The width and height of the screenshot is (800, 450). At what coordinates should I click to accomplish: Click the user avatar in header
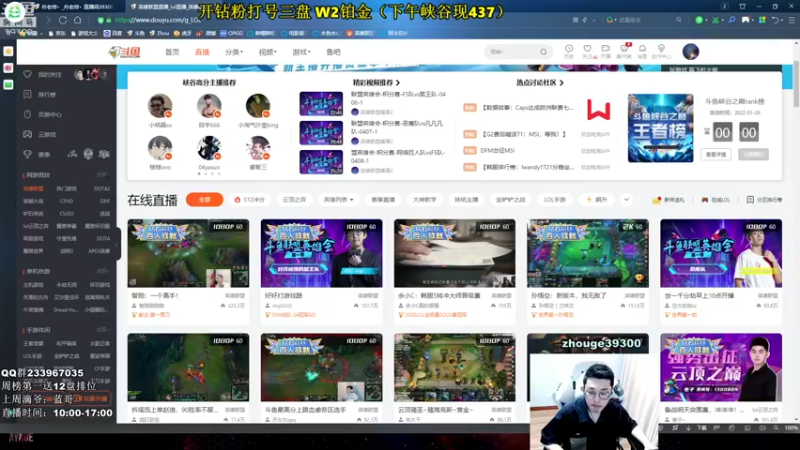click(690, 52)
